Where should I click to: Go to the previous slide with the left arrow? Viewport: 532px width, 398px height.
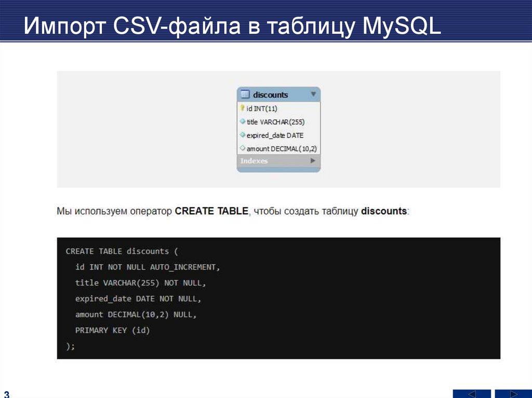(471, 393)
